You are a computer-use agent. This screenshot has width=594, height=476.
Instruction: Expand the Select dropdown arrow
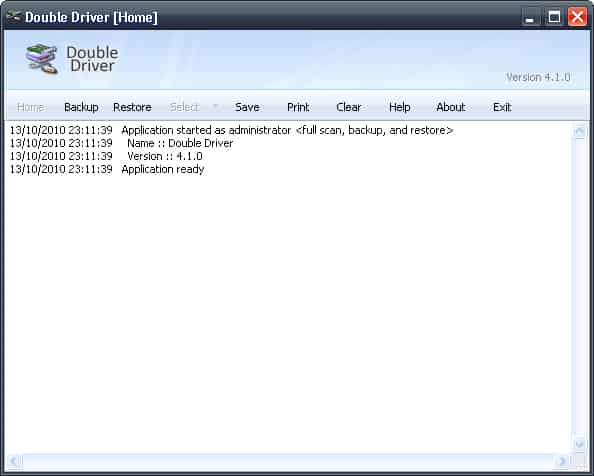pos(216,106)
